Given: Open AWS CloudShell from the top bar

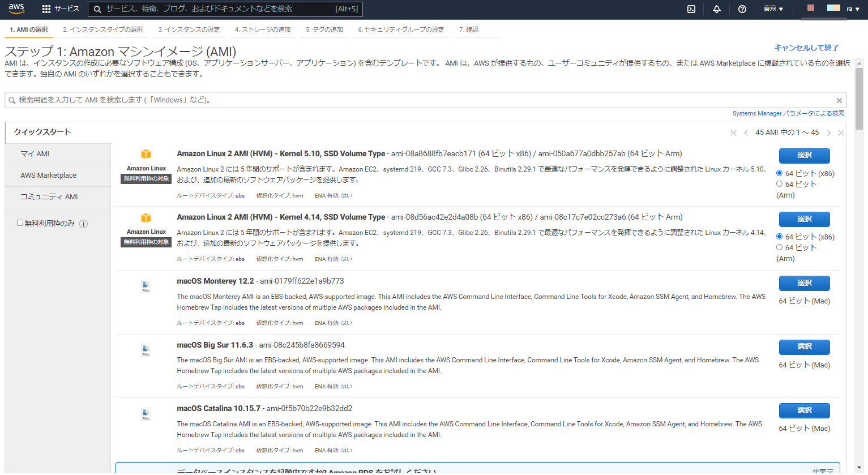Looking at the screenshot, I should click(x=691, y=9).
